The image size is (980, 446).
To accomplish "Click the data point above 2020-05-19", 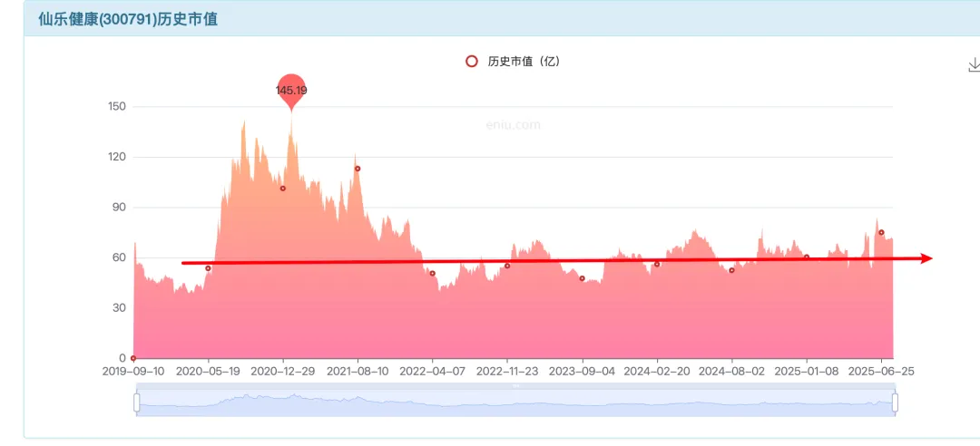I will click(x=208, y=268).
